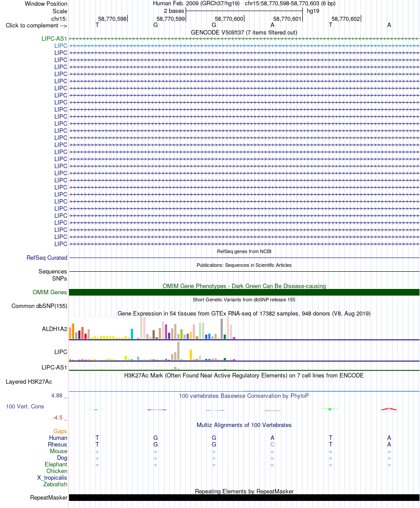Open 'RefSeq genes from NCBI' track title
This screenshot has height=508, width=420.
[x=244, y=251]
